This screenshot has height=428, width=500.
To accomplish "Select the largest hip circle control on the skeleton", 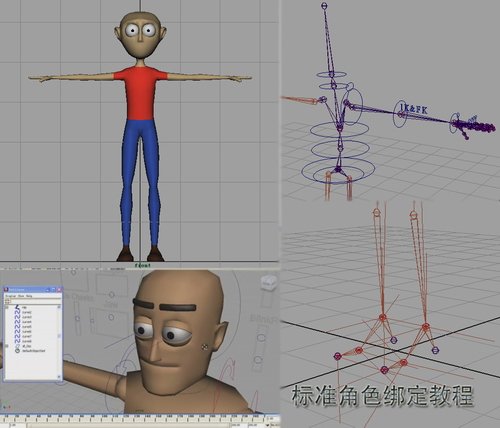I will pyautogui.click(x=338, y=171).
